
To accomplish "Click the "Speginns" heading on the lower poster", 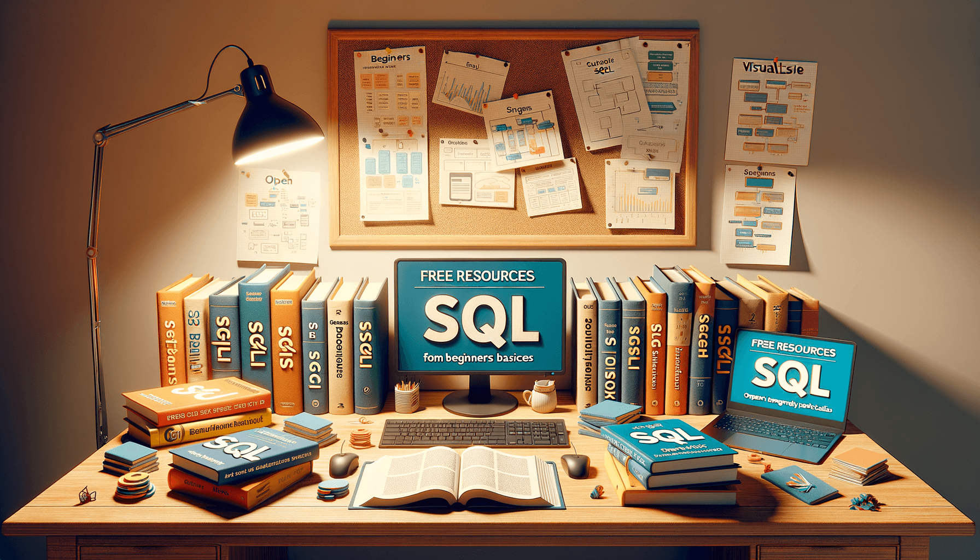I will 759,173.
